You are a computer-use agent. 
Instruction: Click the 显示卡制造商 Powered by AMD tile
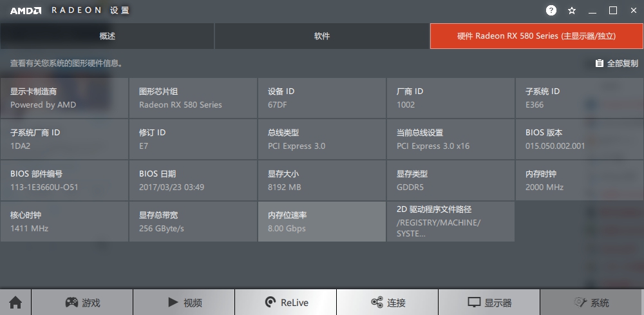64,98
